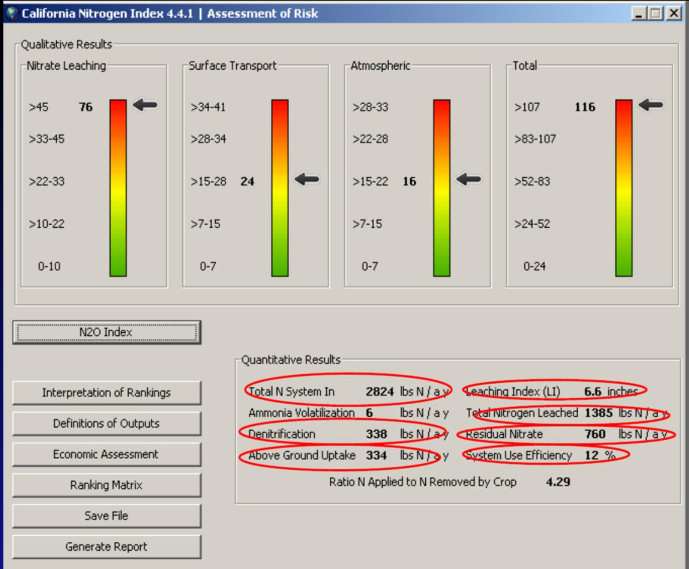The width and height of the screenshot is (689, 569).
Task: Open the Ranking Matrix button
Action: 106,485
